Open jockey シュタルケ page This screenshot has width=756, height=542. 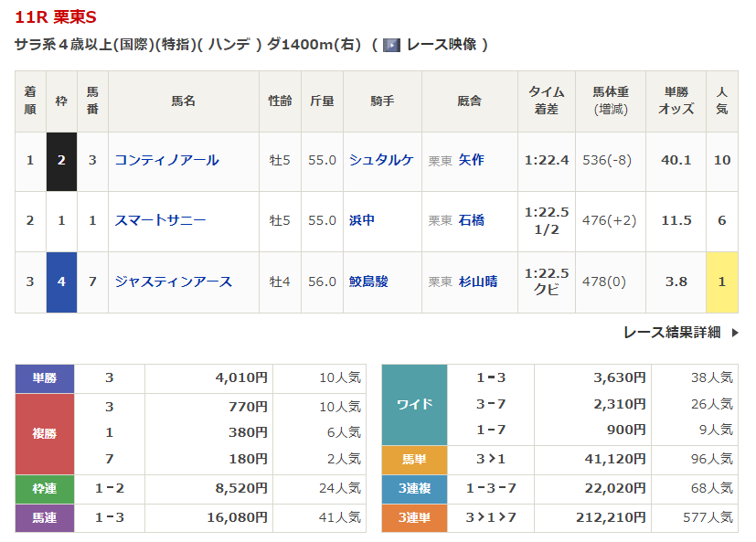point(381,160)
